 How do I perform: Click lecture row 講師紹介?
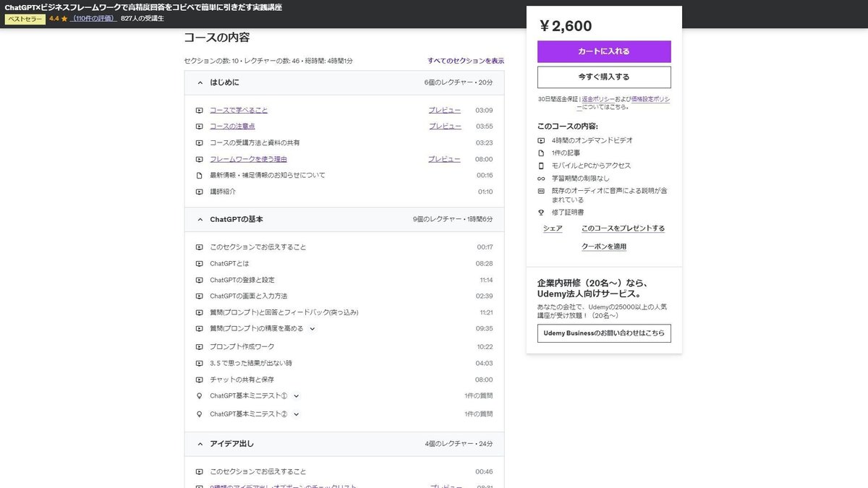(x=344, y=192)
